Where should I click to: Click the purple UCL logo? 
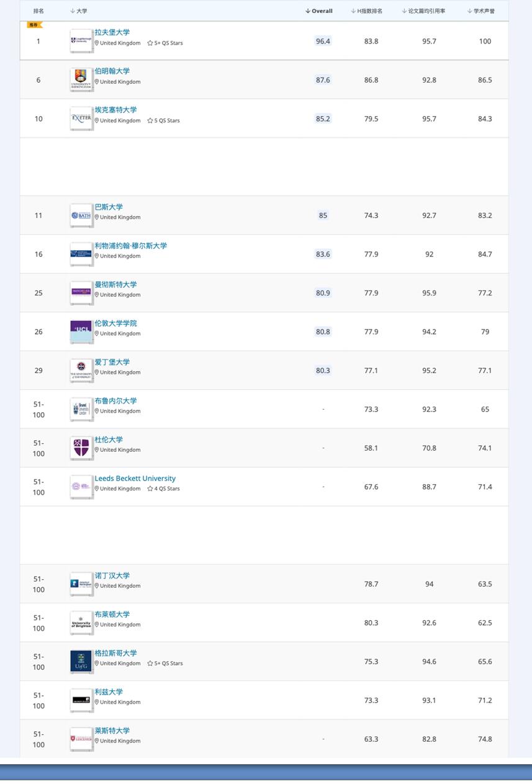(81, 331)
